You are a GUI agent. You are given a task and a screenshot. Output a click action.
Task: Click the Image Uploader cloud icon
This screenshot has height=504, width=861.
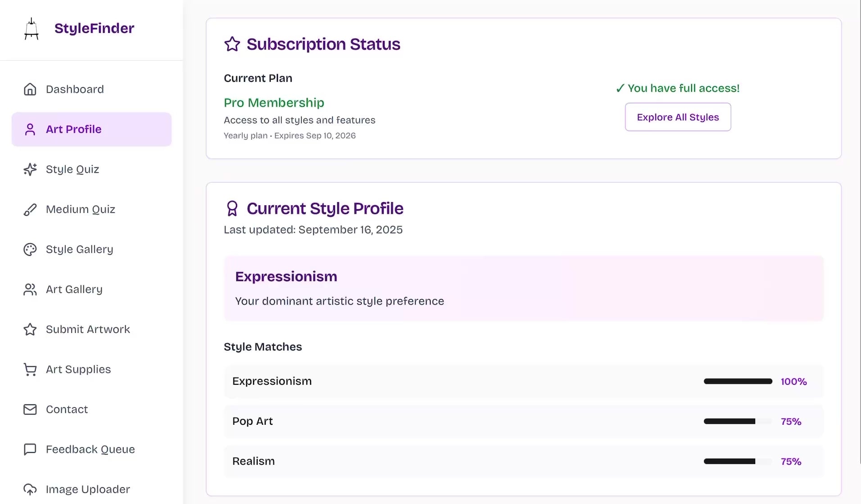pos(30,489)
